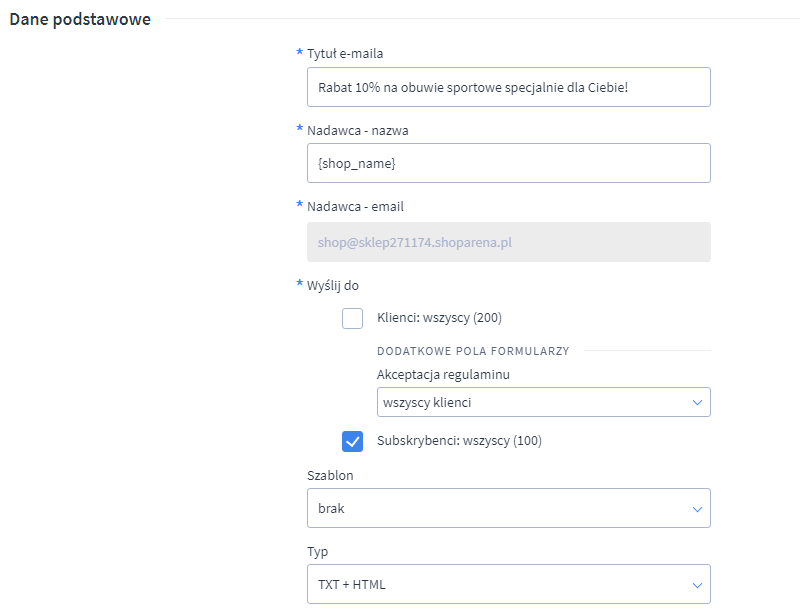Focus the Nadawca - nazwa field with {shop_name}
The height and width of the screenshot is (610, 800).
point(508,163)
